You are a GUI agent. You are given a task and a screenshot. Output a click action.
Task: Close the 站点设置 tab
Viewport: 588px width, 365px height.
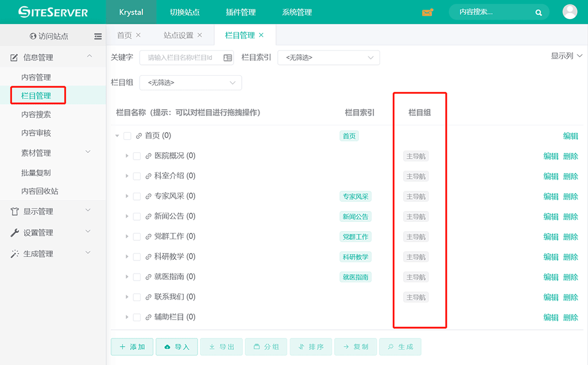point(200,35)
